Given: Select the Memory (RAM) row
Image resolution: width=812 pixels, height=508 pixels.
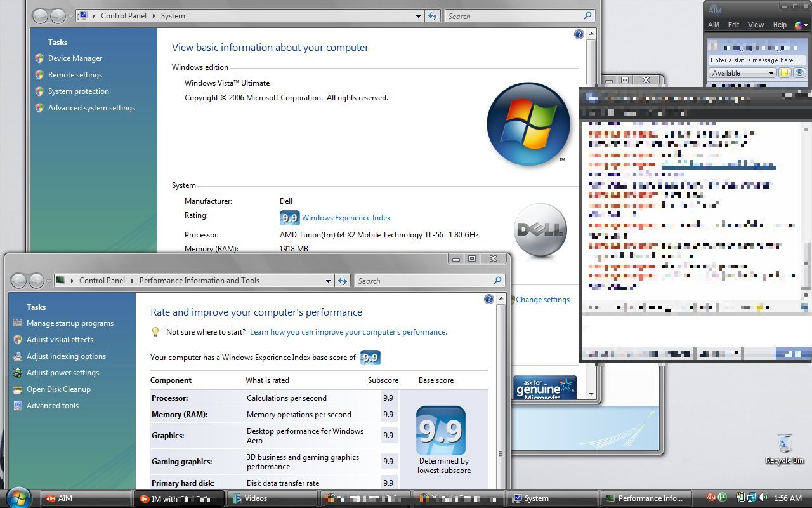Looking at the screenshot, I should coord(274,415).
